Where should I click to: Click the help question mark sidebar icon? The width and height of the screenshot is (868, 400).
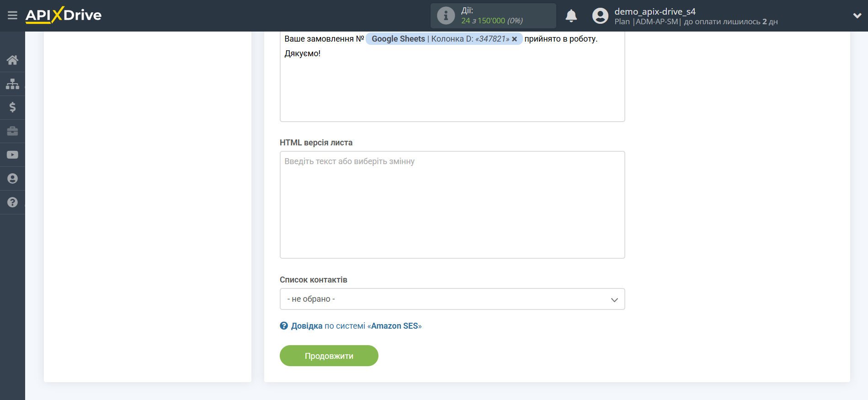point(12,203)
